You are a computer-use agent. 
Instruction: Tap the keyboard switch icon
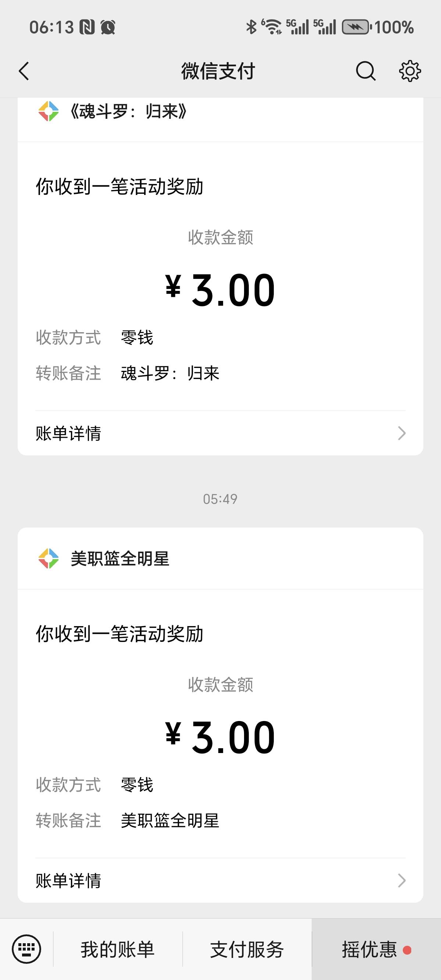[26, 949]
